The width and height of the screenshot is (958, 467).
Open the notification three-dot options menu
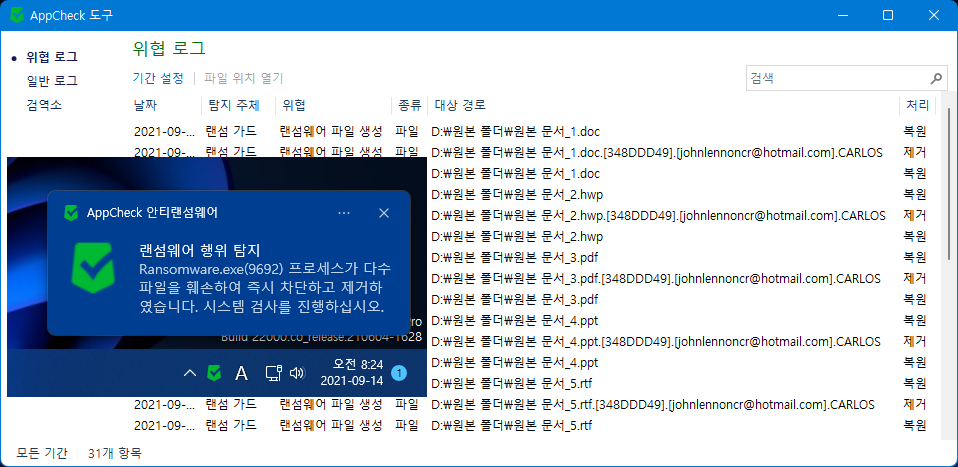(x=344, y=213)
